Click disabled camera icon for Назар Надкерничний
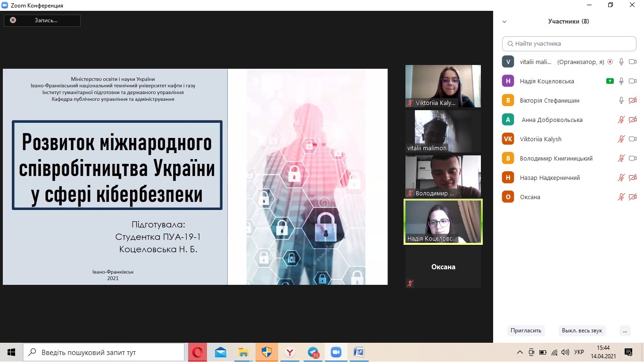 pyautogui.click(x=633, y=177)
